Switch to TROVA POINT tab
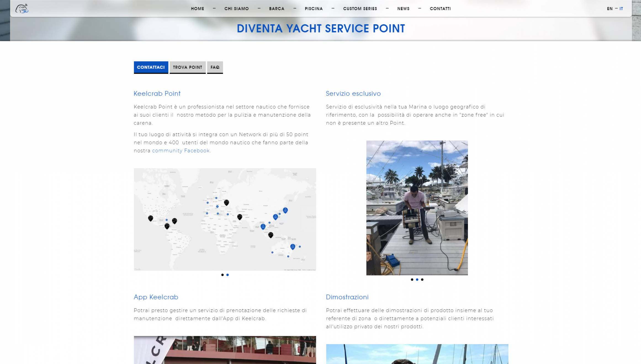Screen dimensions: 641x364 click(x=187, y=67)
